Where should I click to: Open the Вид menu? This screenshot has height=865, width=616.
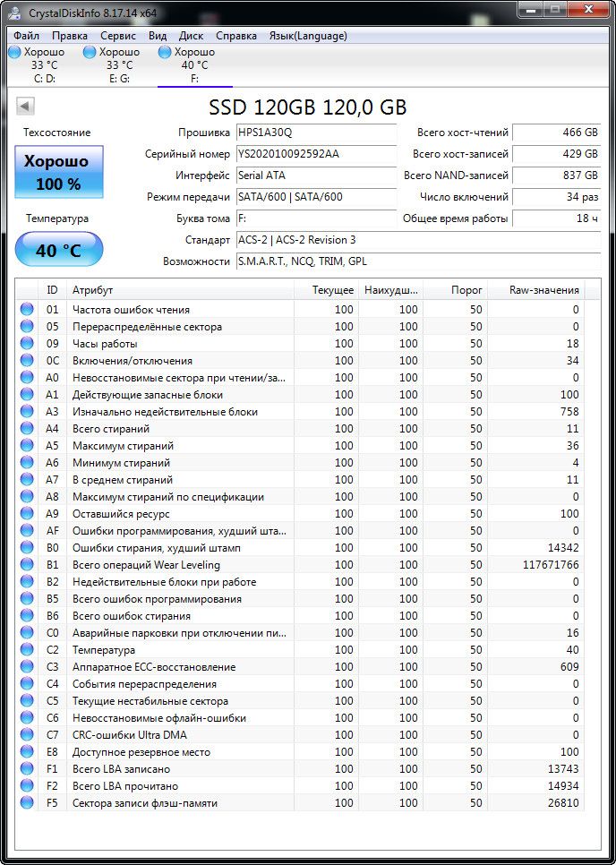coord(158,36)
